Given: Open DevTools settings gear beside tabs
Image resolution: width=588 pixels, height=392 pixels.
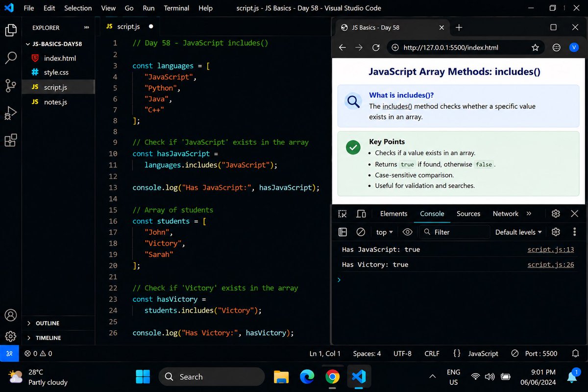Looking at the screenshot, I should point(556,214).
